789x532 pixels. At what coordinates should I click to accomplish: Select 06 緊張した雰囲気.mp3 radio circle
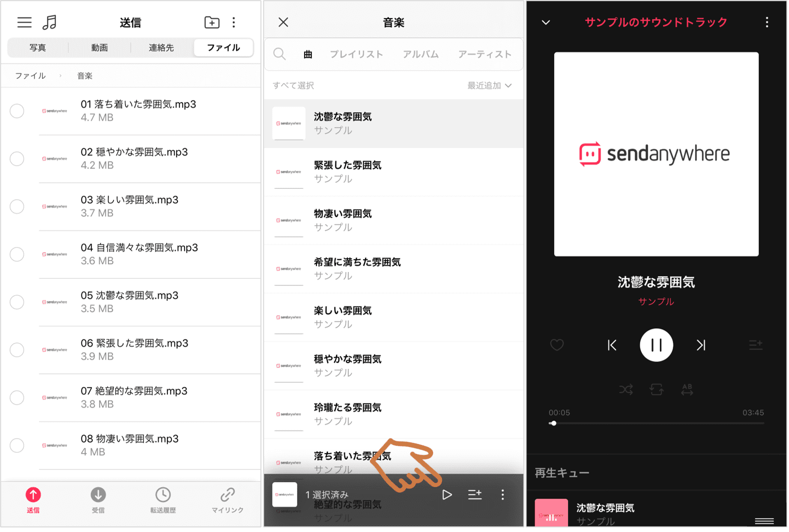[17, 350]
